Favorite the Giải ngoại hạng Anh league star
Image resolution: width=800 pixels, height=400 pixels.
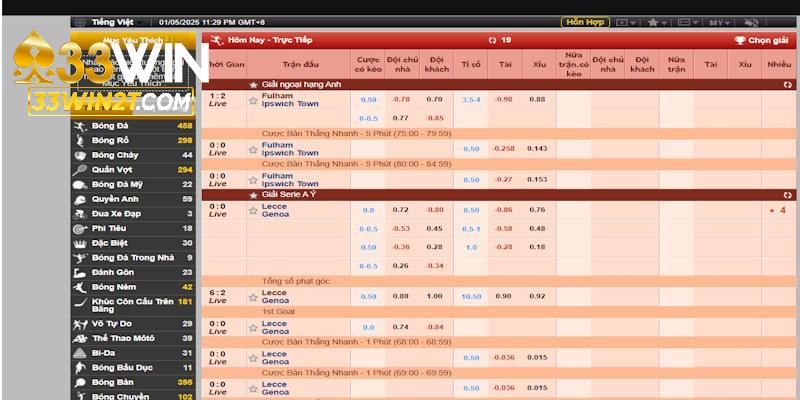254,85
